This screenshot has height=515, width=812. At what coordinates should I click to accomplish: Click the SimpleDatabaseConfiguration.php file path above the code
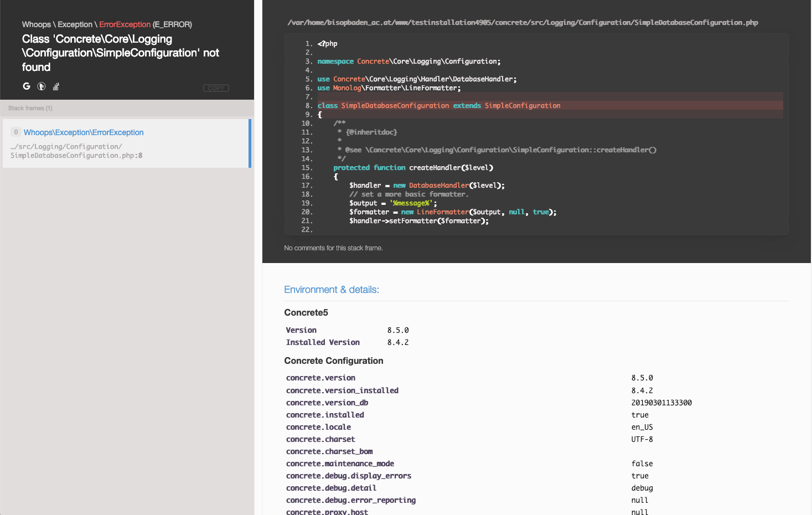pos(523,23)
